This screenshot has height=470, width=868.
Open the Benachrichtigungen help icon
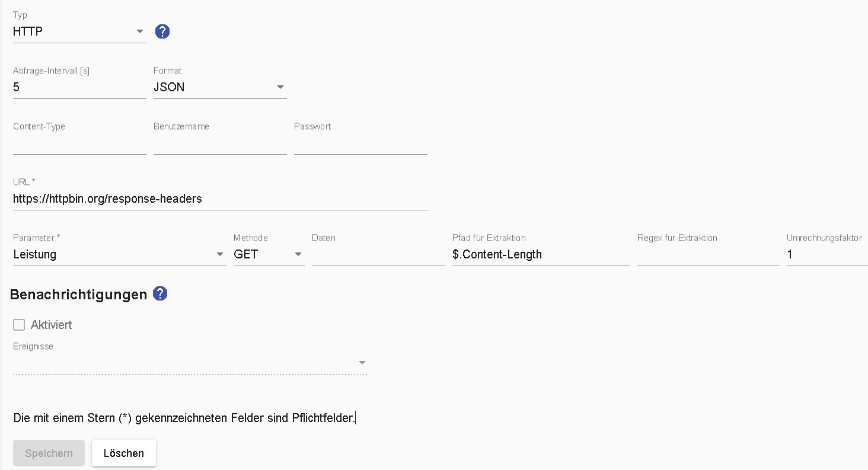point(160,293)
